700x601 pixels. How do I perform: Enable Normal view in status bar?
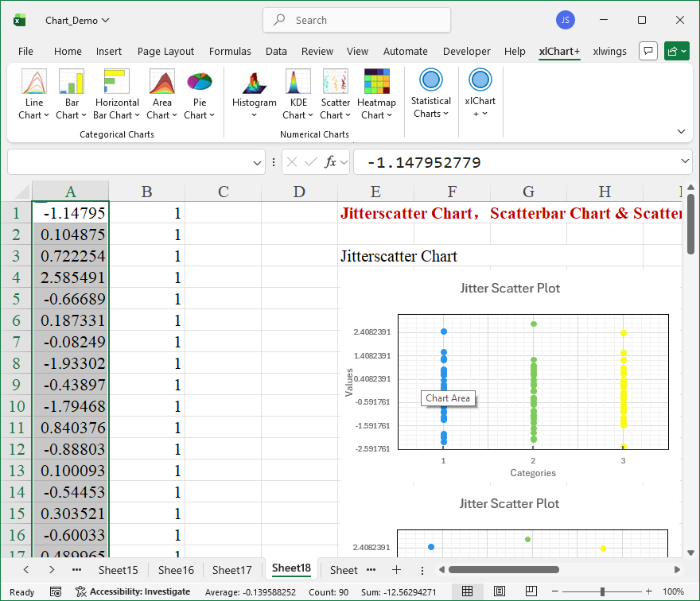pos(468,591)
